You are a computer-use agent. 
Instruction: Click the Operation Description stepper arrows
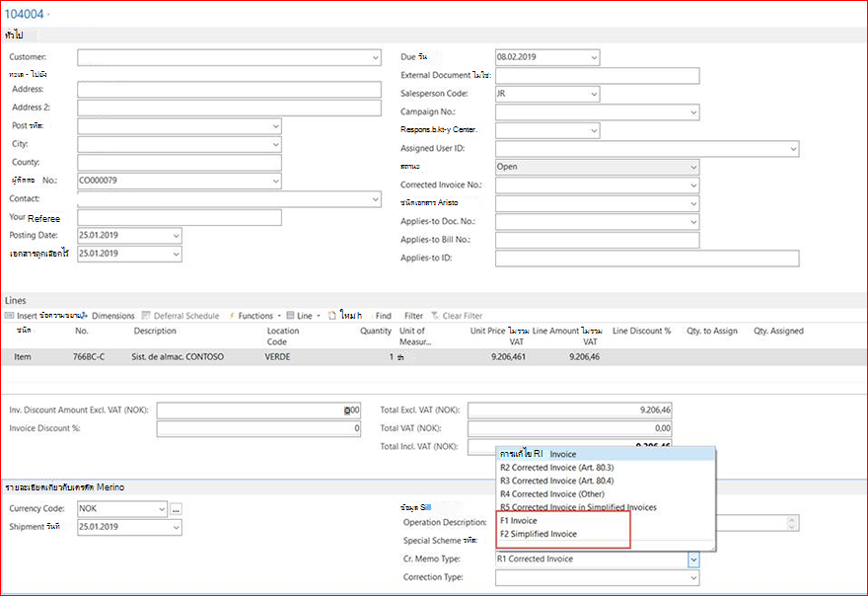[792, 523]
